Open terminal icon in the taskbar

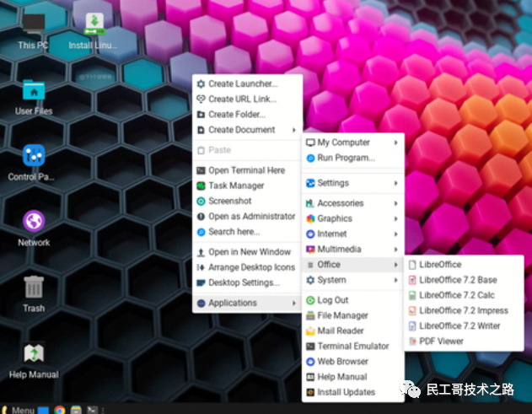click(x=92, y=410)
